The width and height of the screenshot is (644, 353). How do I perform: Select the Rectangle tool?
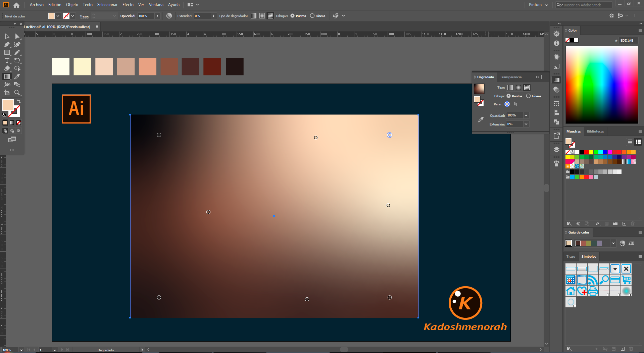[7, 52]
